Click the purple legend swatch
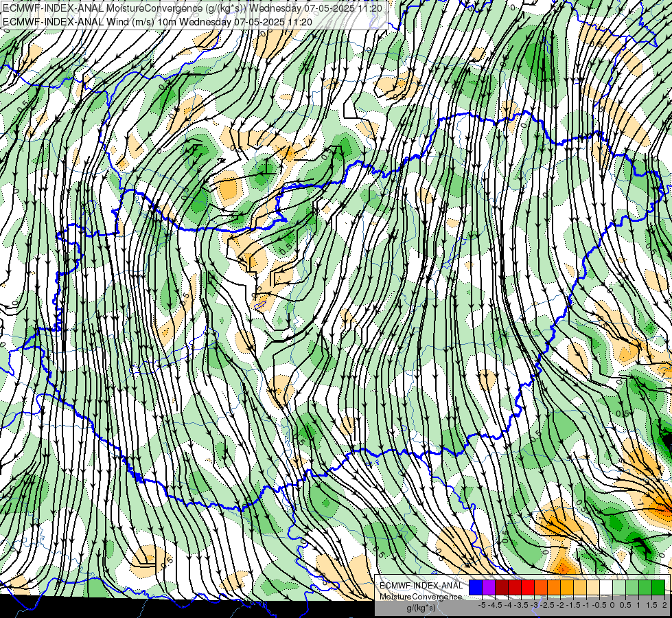Screen dimensions: 672x618 click(x=489, y=587)
